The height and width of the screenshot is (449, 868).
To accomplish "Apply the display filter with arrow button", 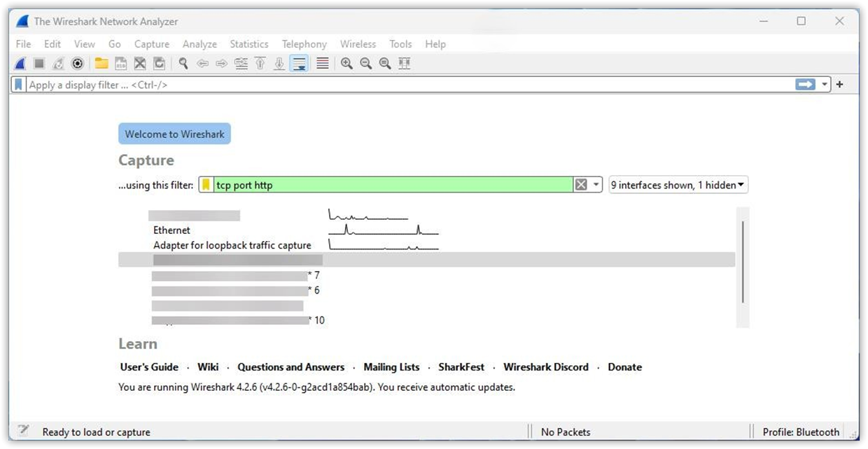I will point(806,85).
